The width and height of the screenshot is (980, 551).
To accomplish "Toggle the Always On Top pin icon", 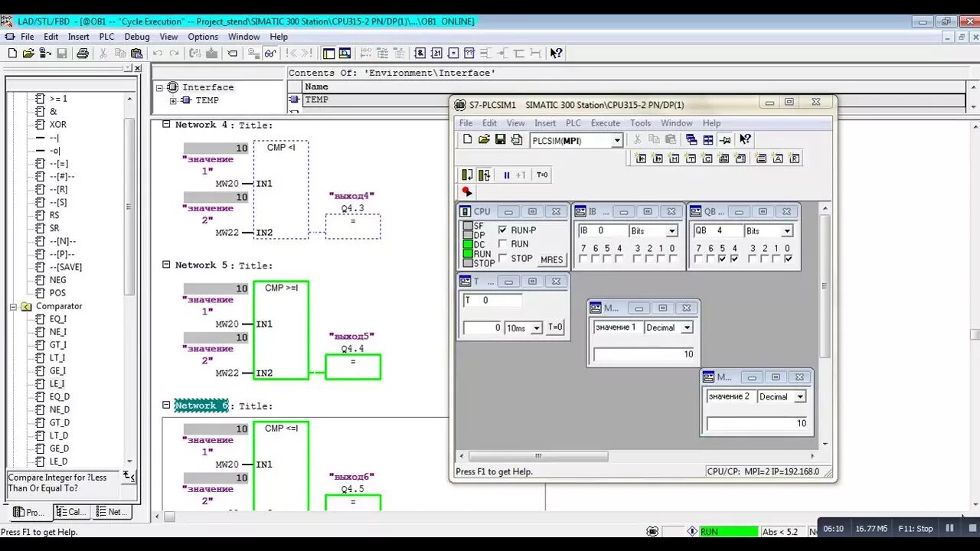I will pos(724,139).
